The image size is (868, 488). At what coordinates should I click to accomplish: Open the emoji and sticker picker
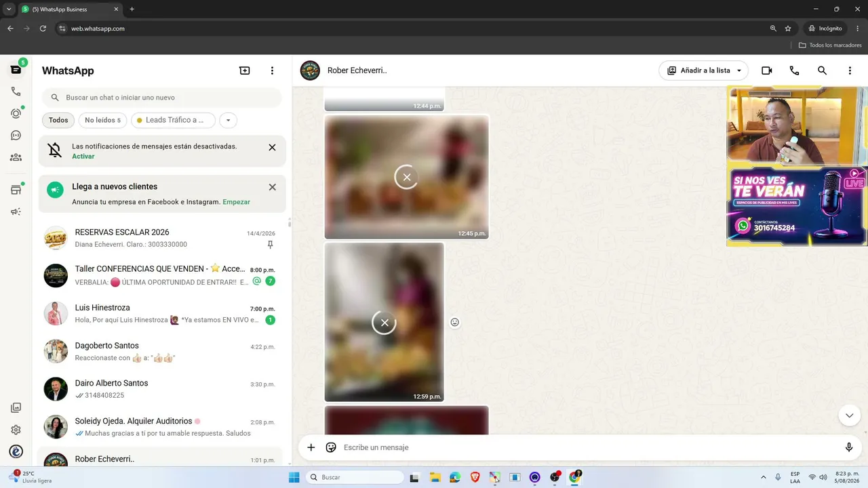coord(331,447)
